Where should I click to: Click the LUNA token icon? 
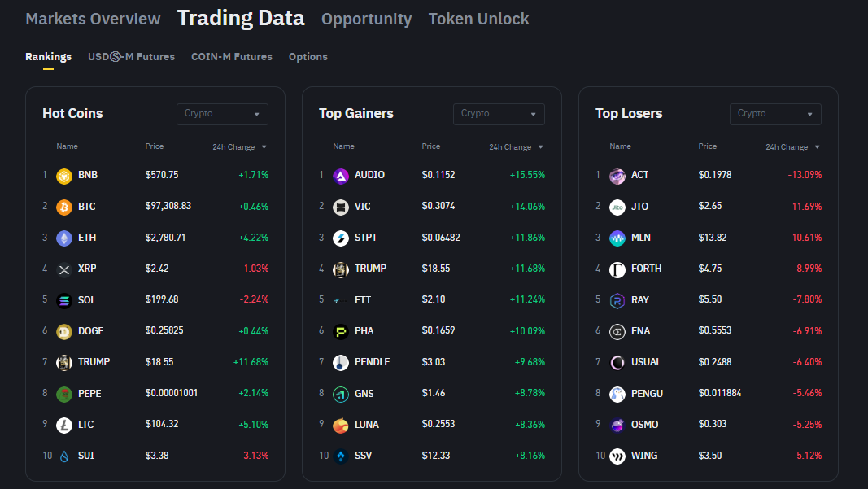[341, 425]
